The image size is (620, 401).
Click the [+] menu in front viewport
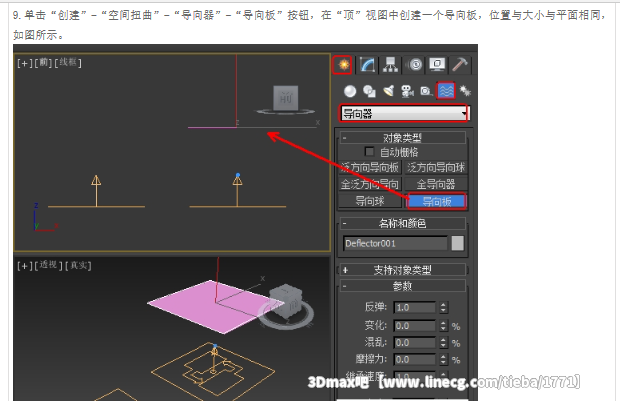[x=25, y=63]
